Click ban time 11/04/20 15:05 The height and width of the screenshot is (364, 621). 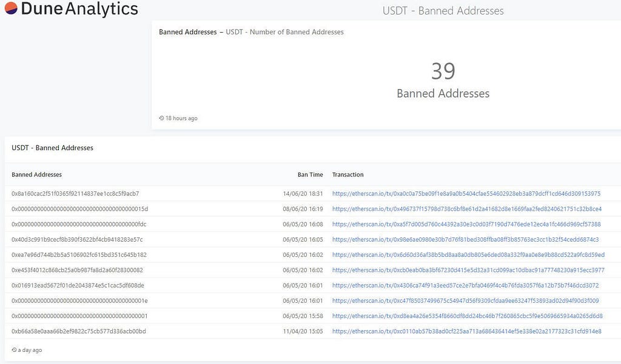[x=303, y=331]
